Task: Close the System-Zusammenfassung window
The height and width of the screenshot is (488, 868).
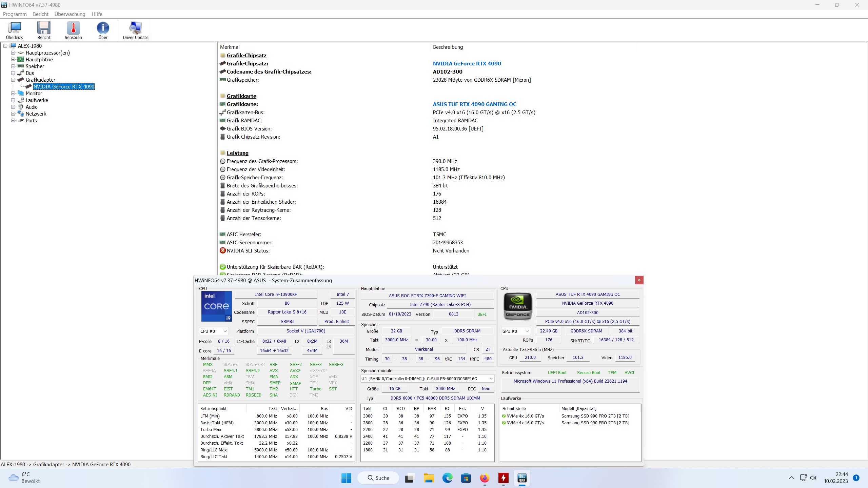Action: click(x=639, y=280)
